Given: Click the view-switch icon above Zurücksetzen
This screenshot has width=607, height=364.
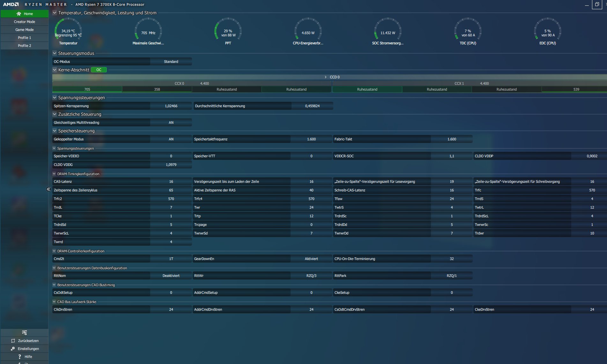Looking at the screenshot, I should click(x=25, y=333).
